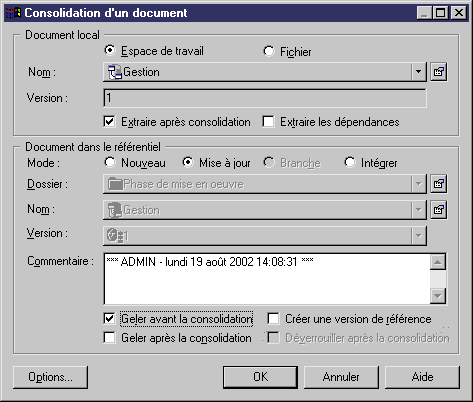Choose the Nouveau mode option
The height and width of the screenshot is (402, 473).
pyautogui.click(x=110, y=163)
